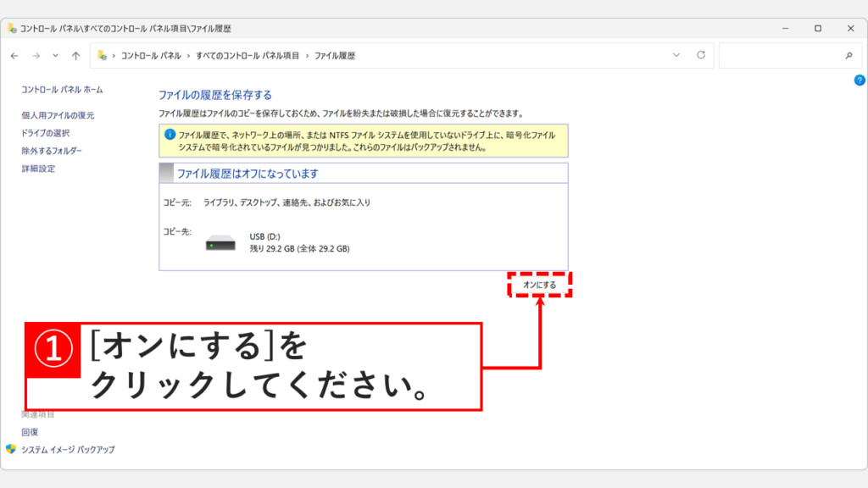Open 除外するフォルダー link
This screenshot has width=868, height=488.
52,151
